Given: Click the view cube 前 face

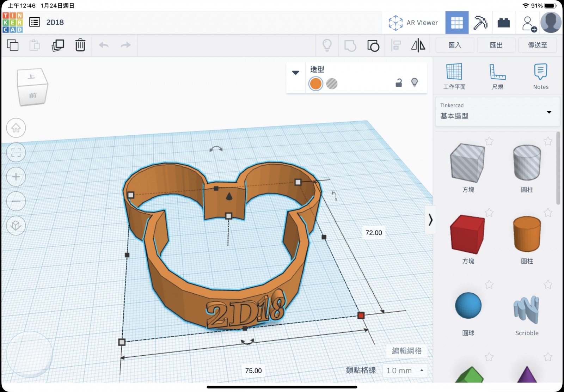Looking at the screenshot, I should coord(33,96).
